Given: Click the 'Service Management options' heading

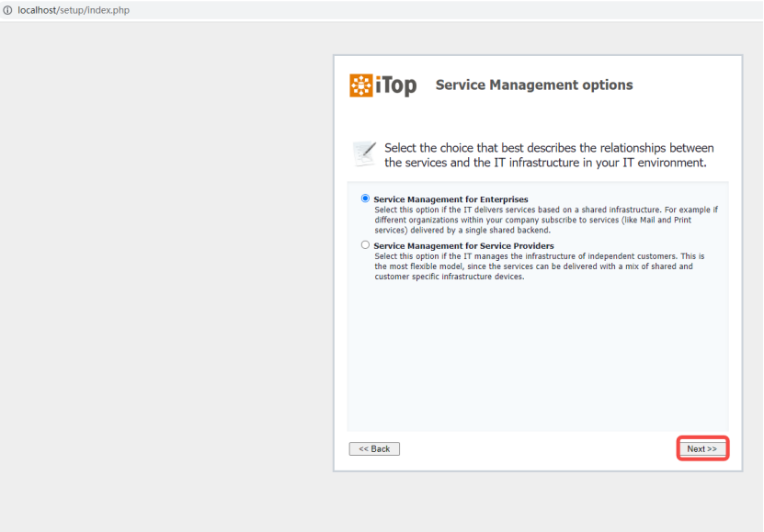Looking at the screenshot, I should 534,85.
